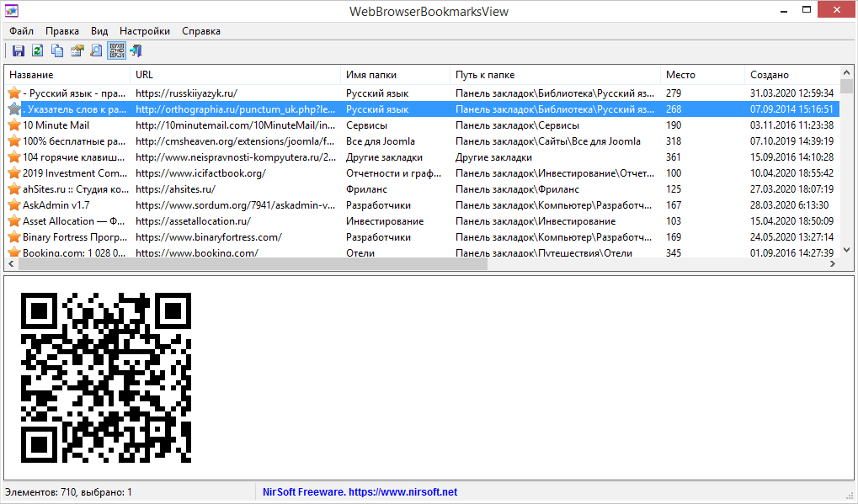Sort by the Создано column header
The height and width of the screenshot is (504, 858).
click(x=792, y=75)
